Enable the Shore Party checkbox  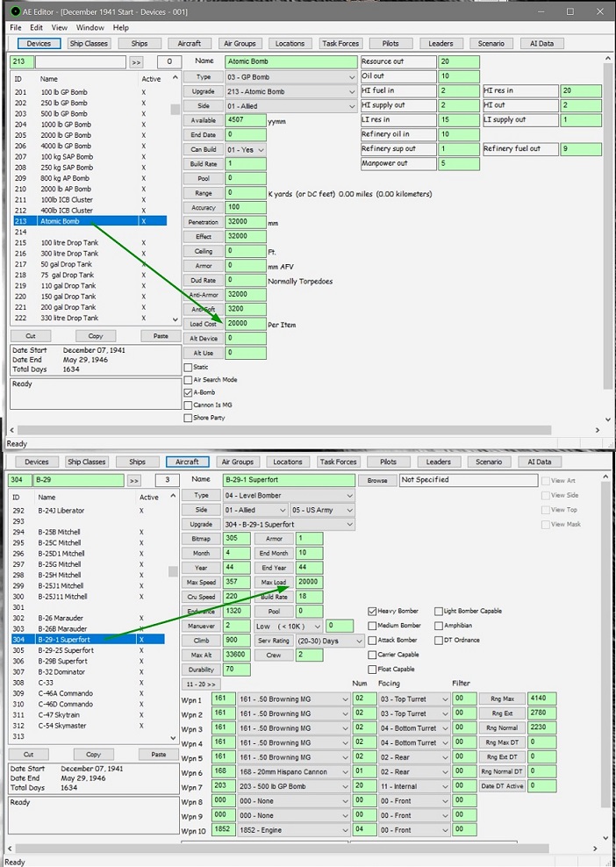[x=188, y=418]
